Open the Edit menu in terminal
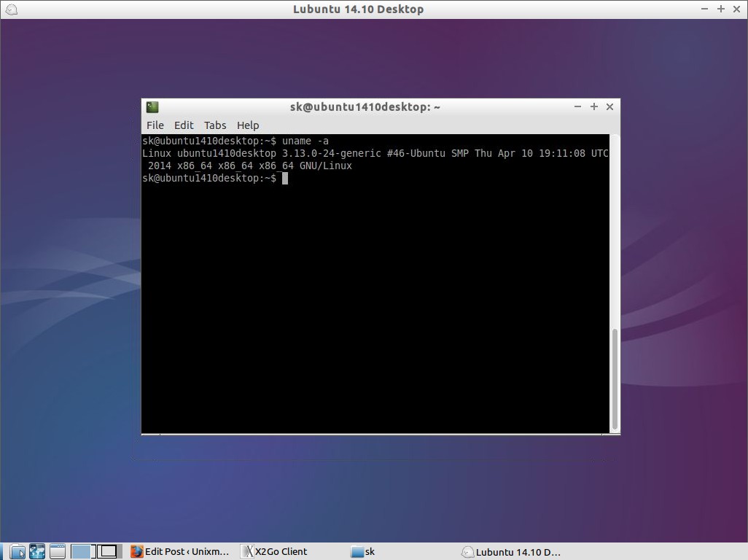 [184, 125]
